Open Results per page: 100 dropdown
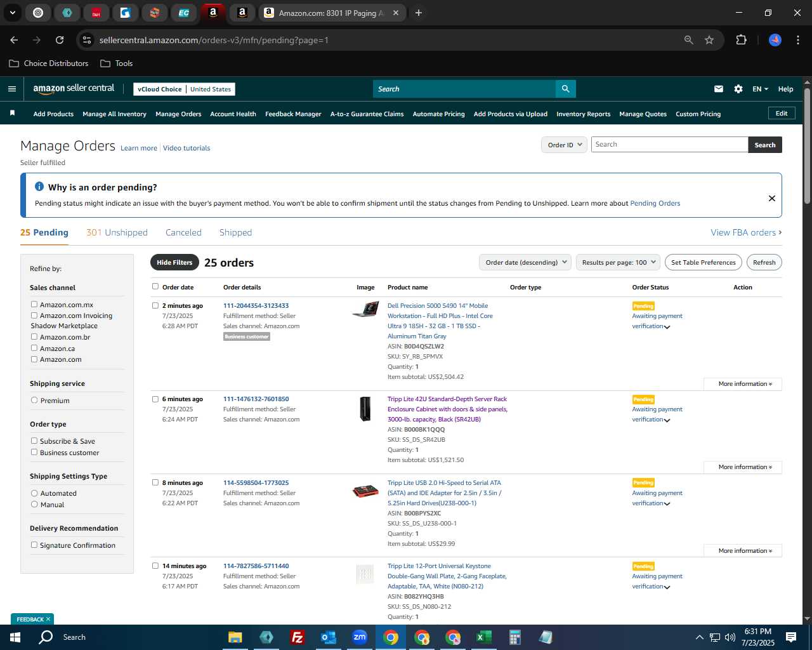The width and height of the screenshot is (812, 650). pyautogui.click(x=619, y=262)
